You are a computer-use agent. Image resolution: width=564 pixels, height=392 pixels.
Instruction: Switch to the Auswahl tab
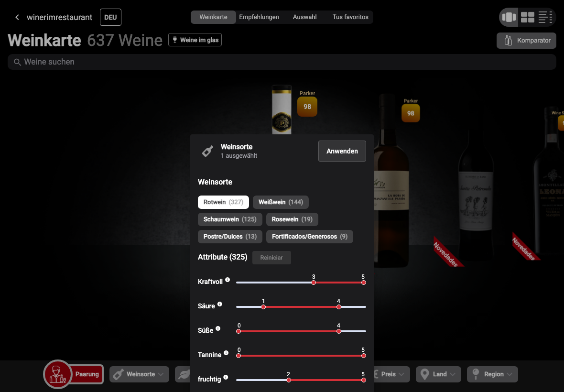(x=304, y=17)
